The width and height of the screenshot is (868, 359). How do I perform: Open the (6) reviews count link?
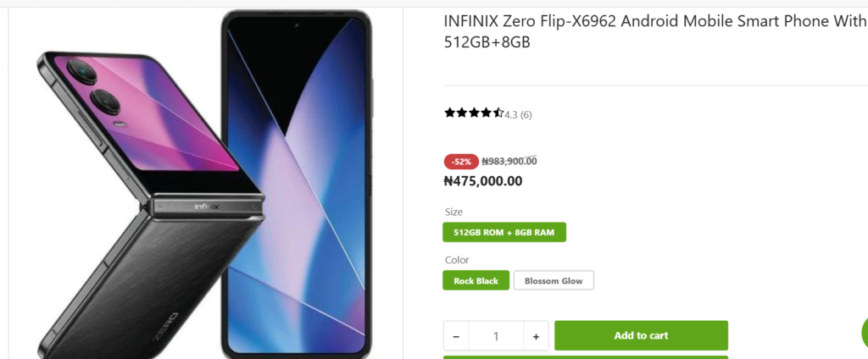(x=526, y=114)
